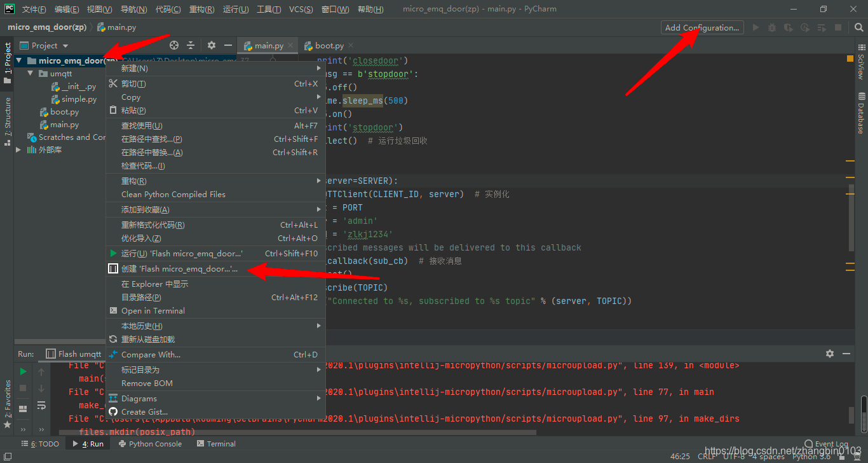Click the Flash umqtt run tab
The image size is (868, 463).
(74, 354)
